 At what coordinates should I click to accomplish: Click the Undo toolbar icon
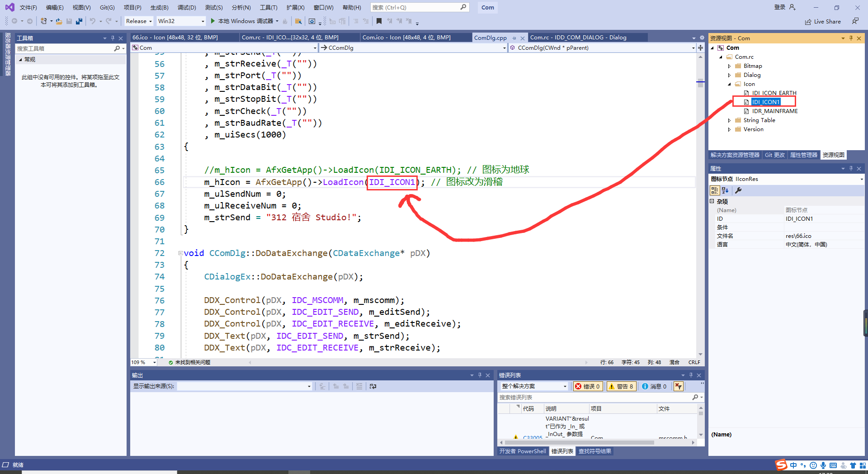pos(93,21)
